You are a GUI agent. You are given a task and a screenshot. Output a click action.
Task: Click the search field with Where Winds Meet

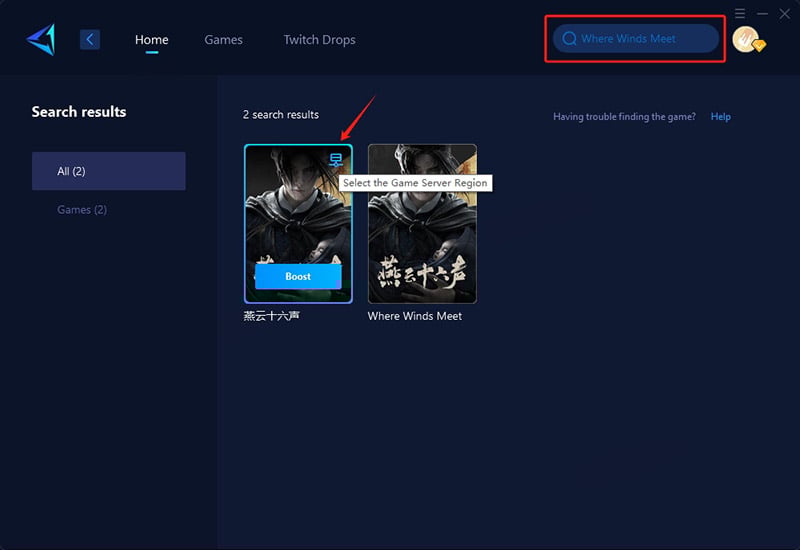coord(636,38)
